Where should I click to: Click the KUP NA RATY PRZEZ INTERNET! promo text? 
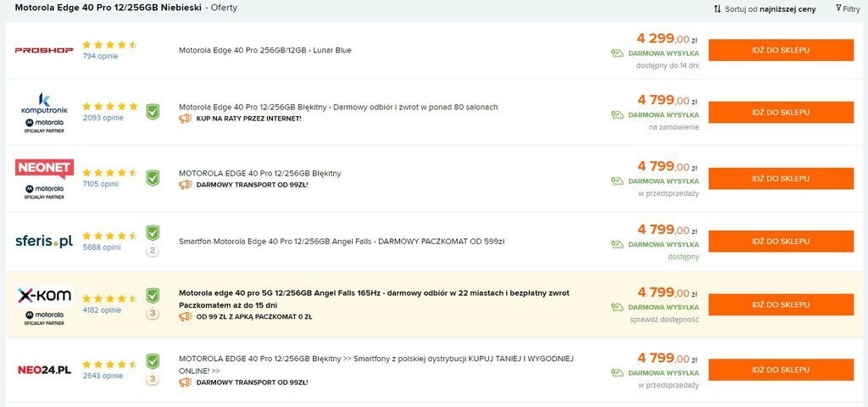point(249,119)
